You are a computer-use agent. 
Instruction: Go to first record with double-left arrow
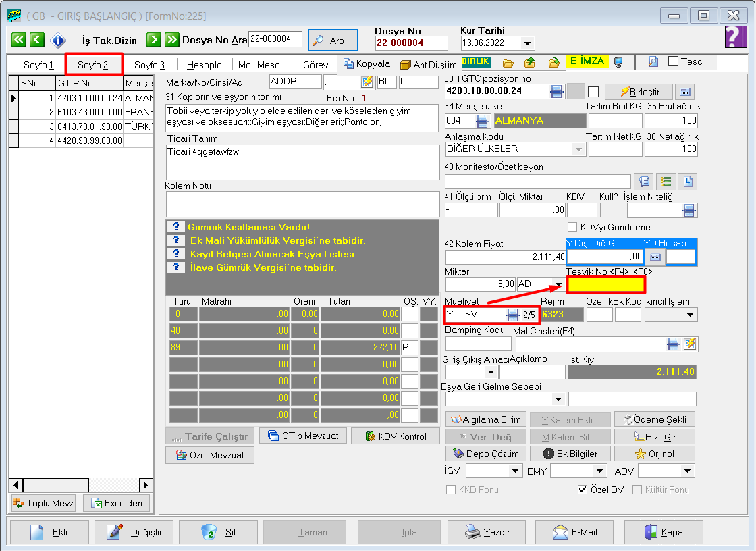click(19, 40)
